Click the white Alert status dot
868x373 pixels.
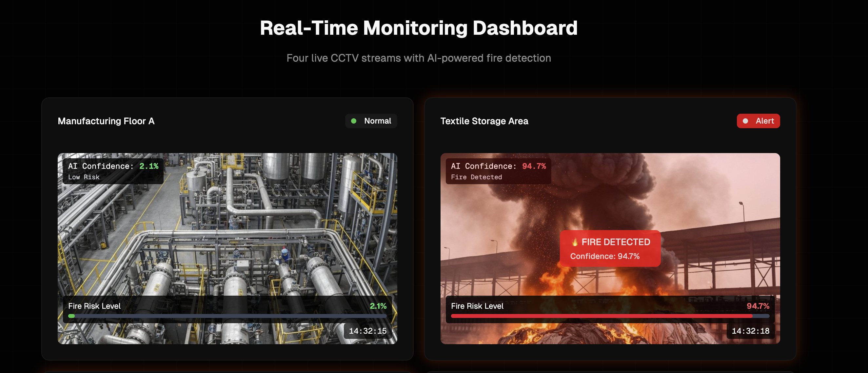[745, 121]
